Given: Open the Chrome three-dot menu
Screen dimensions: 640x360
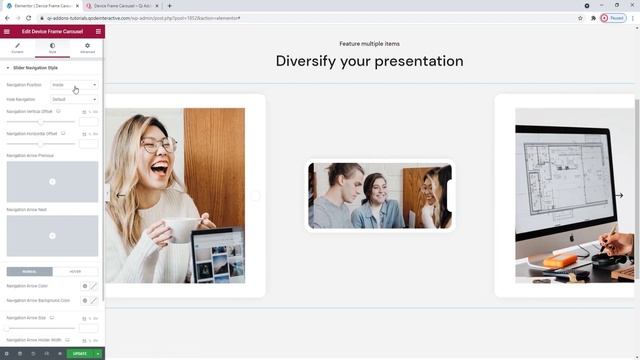Looking at the screenshot, I should (x=633, y=18).
